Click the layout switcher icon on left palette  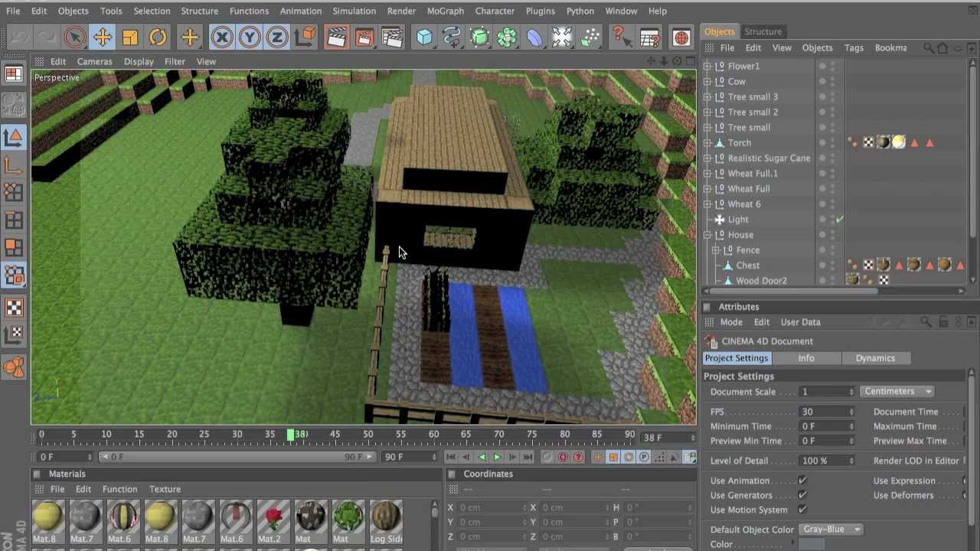pyautogui.click(x=14, y=74)
